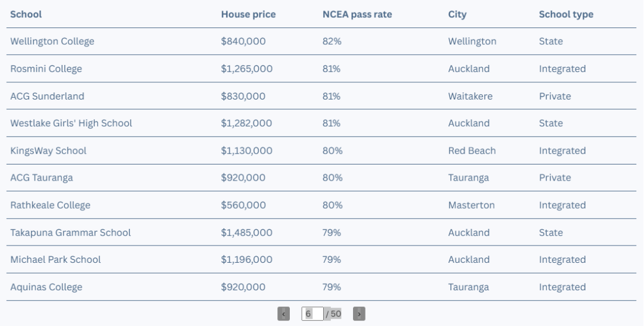This screenshot has width=644, height=326.
Task: Click the ACG Sunderland school name
Action: 47,96
